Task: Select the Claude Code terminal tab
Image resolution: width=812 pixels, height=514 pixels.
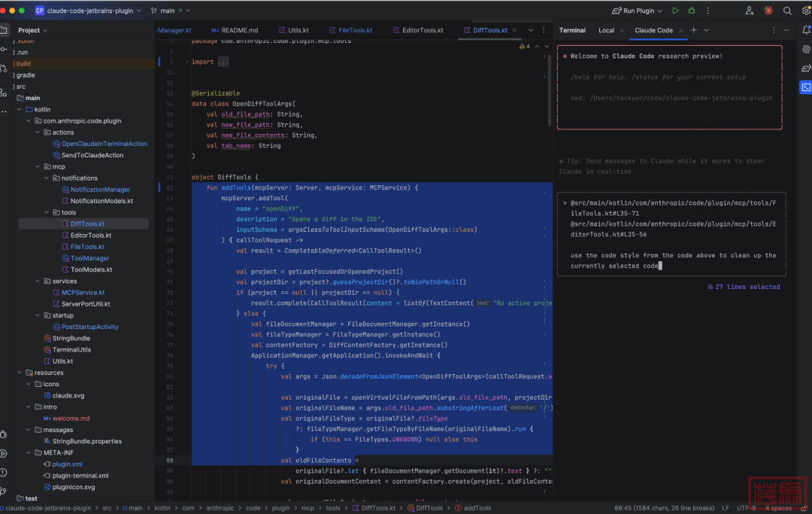Action: click(x=653, y=30)
